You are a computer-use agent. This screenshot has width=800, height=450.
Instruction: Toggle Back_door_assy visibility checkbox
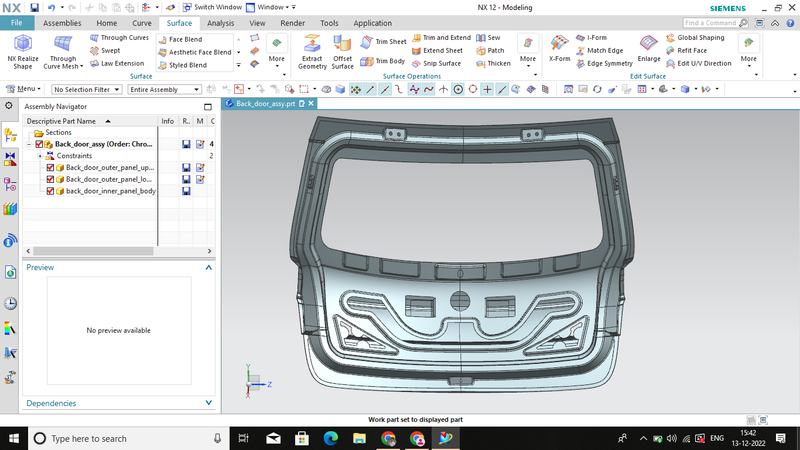39,144
